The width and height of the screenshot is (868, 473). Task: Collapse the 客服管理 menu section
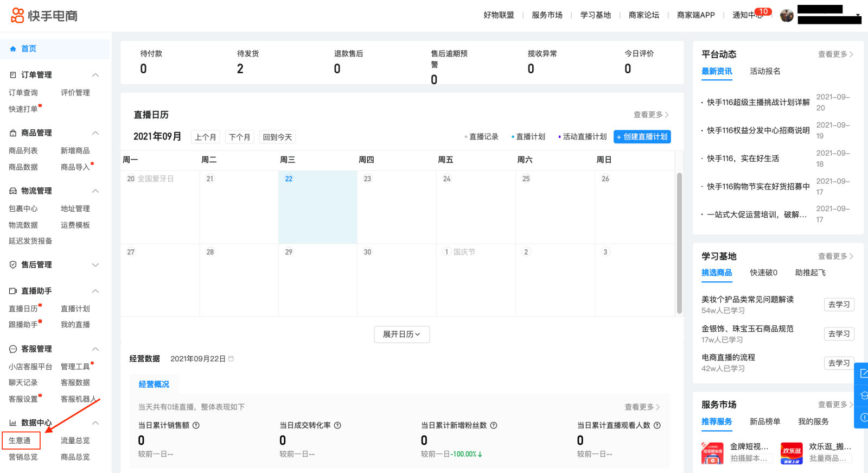[95, 349]
